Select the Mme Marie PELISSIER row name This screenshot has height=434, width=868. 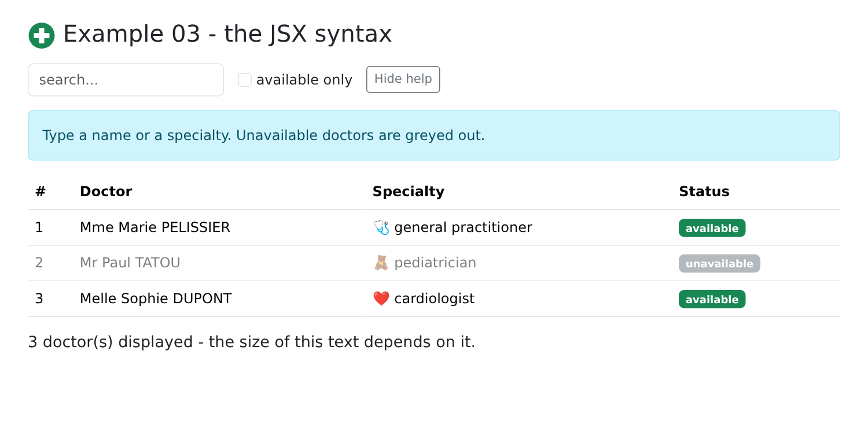pos(155,227)
